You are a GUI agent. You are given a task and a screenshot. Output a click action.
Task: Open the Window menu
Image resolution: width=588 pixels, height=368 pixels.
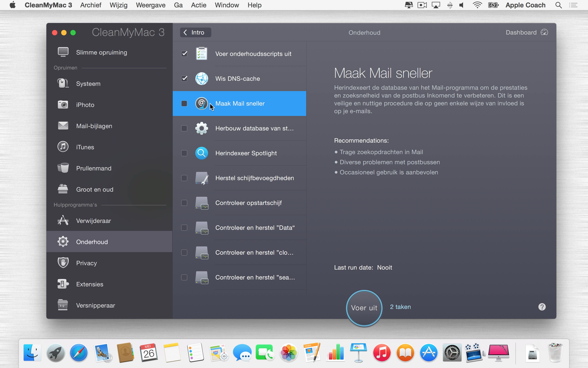tap(227, 5)
